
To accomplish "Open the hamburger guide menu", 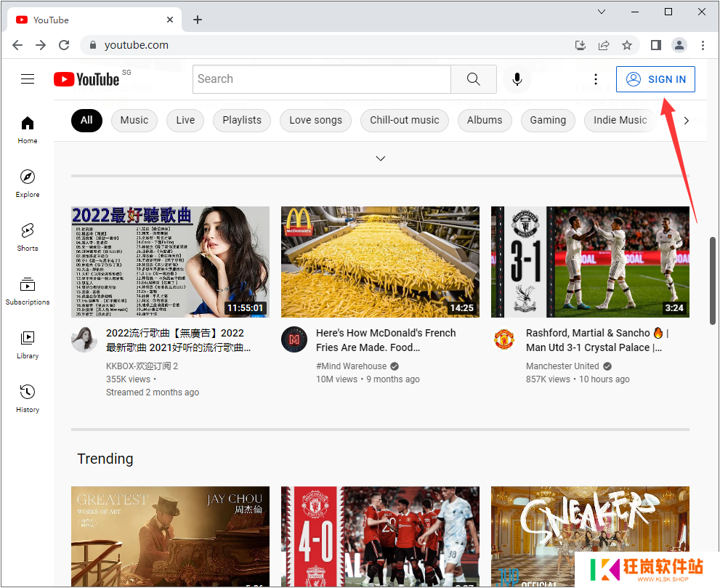I will point(28,79).
